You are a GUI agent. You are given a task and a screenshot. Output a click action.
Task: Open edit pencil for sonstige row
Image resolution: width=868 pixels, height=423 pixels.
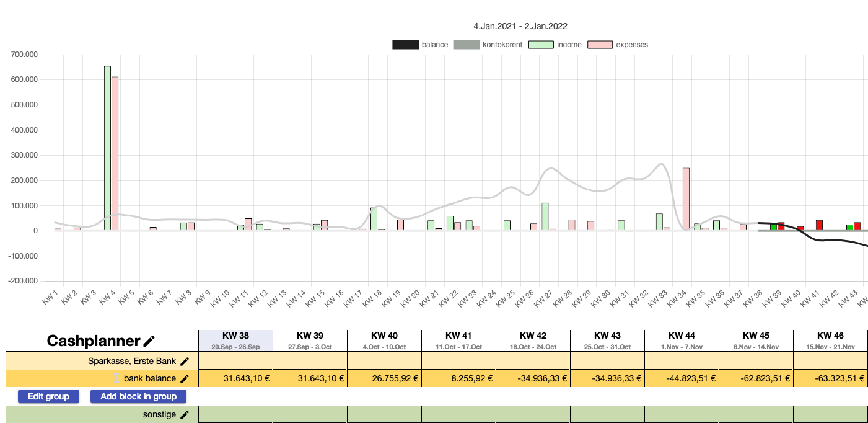pos(185,415)
